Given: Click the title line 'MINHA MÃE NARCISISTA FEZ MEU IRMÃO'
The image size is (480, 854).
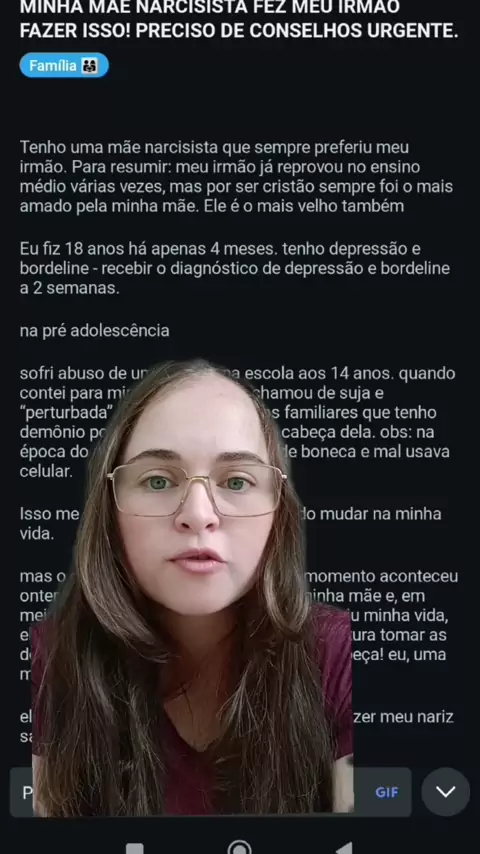Looking at the screenshot, I should [x=210, y=7].
